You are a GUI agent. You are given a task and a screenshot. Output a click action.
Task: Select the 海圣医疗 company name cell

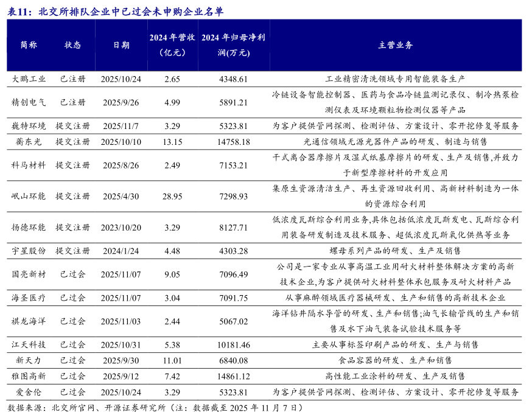pyautogui.click(x=29, y=298)
